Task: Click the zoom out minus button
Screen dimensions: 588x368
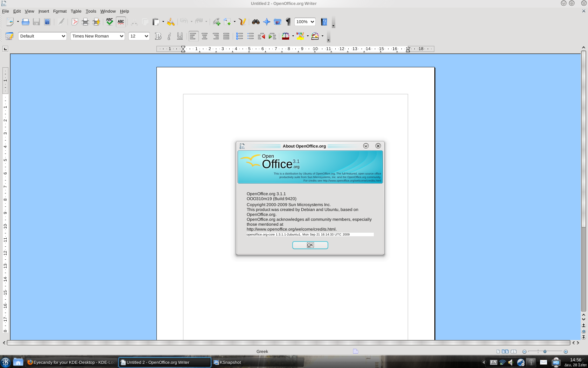Action: [x=524, y=352]
